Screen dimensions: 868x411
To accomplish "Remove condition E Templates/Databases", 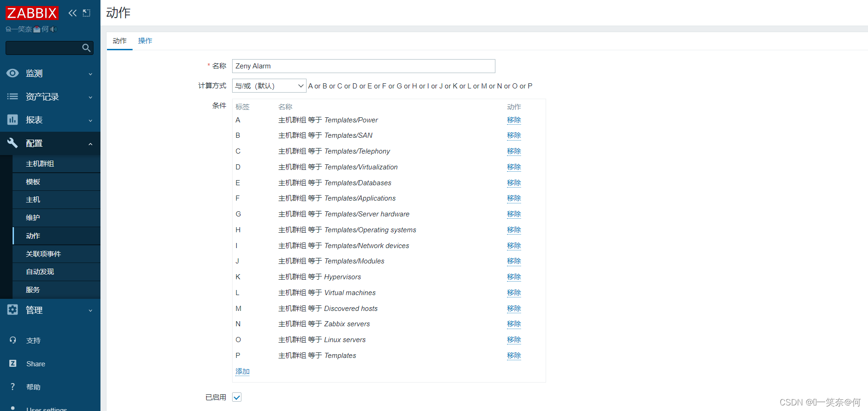I will [514, 183].
